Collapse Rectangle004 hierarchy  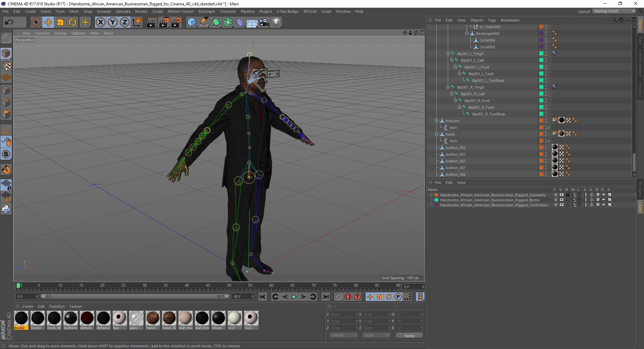(467, 34)
